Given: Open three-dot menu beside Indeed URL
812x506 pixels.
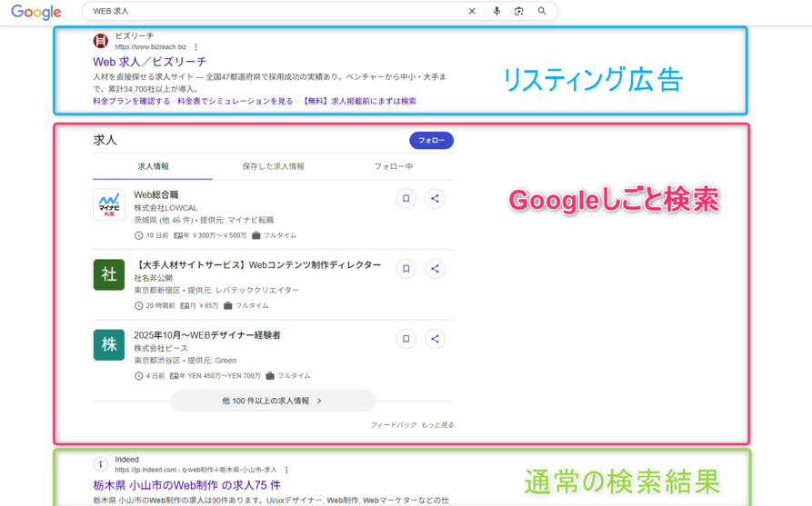Looking at the screenshot, I should [x=286, y=470].
